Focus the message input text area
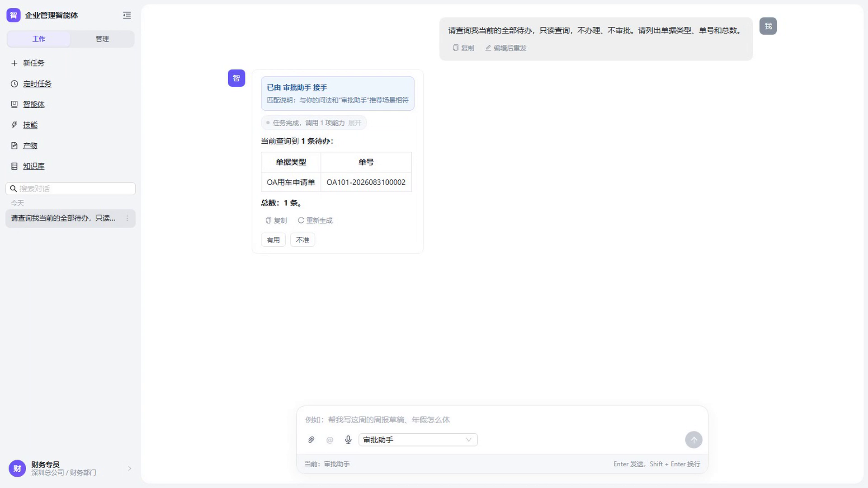 (x=502, y=420)
